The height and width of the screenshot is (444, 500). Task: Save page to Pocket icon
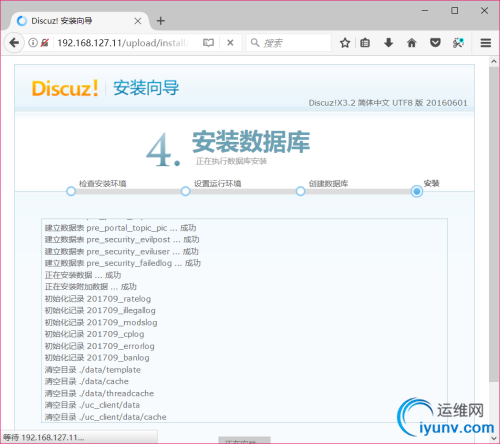435,43
